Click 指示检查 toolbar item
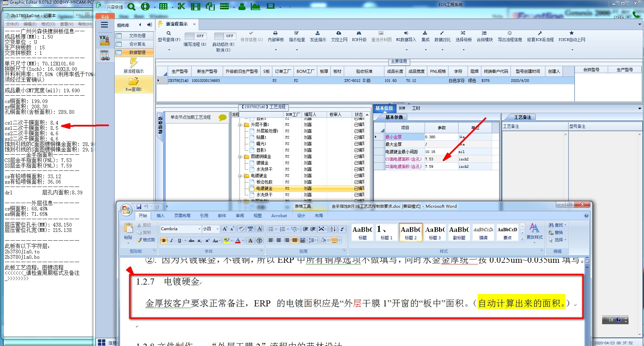The height and width of the screenshot is (346, 644). pyautogui.click(x=297, y=36)
